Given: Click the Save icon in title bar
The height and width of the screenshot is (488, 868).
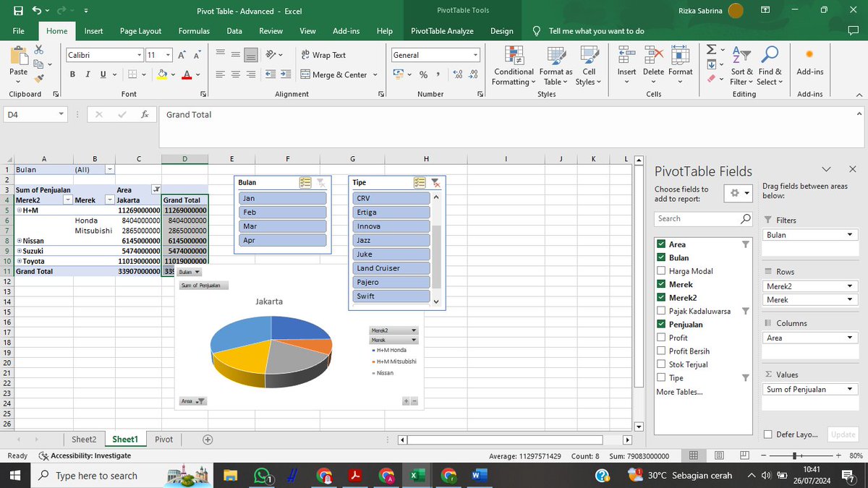Looking at the screenshot, I should coord(18,11).
